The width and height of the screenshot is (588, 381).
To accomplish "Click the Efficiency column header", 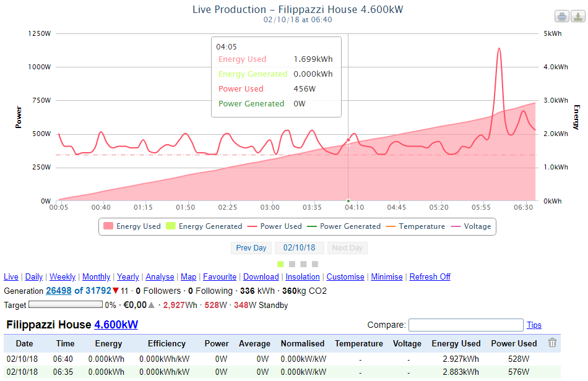I will tap(166, 343).
